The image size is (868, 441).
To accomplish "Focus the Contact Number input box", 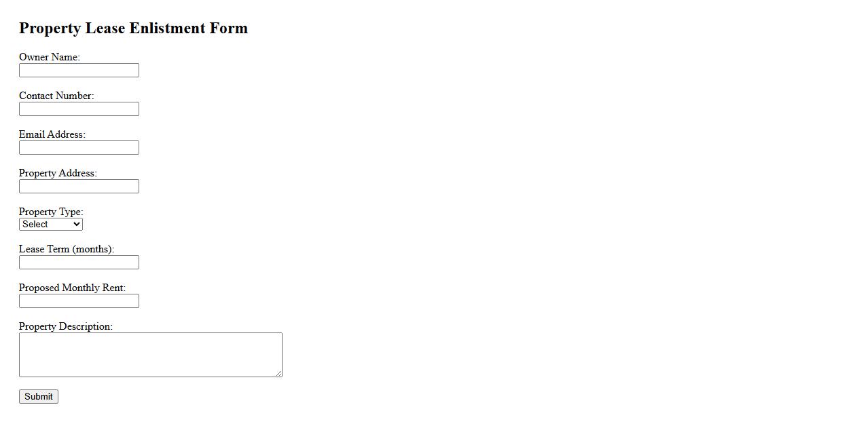I will coord(79,109).
